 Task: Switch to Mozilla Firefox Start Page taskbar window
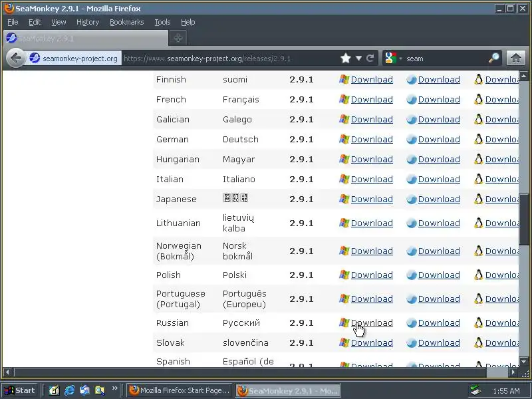pos(180,390)
